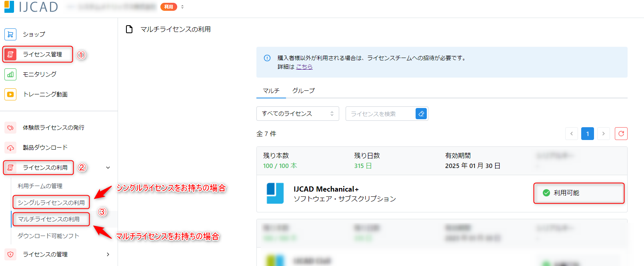Expand the ライセンスの管理 section chevron
The width and height of the screenshot is (644, 266).
[x=108, y=254]
